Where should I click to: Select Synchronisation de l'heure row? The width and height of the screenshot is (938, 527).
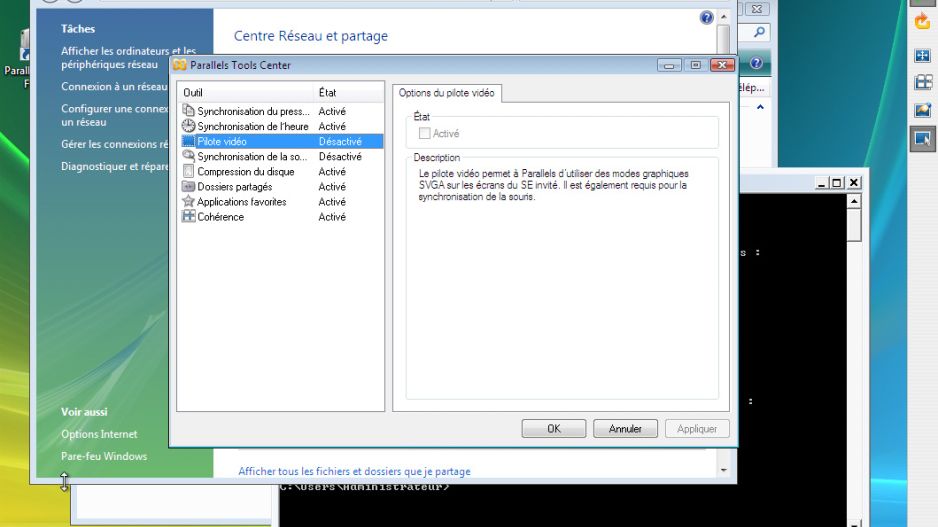pos(281,126)
